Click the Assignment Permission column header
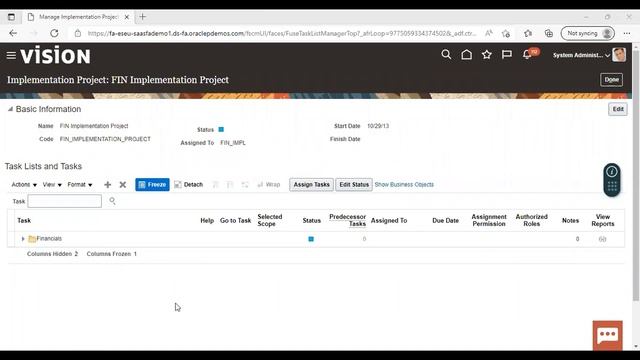 coord(489,220)
